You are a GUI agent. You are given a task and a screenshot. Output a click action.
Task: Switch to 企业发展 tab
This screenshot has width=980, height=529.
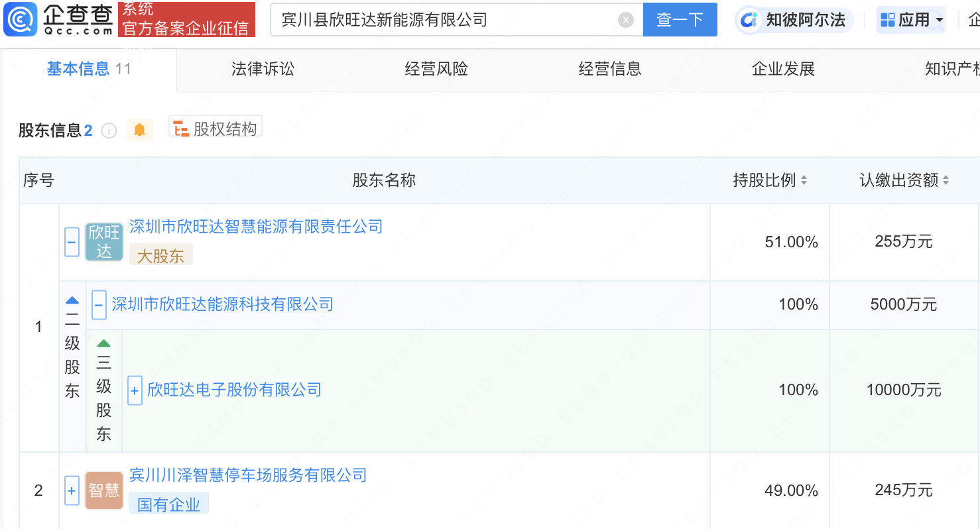pos(783,69)
